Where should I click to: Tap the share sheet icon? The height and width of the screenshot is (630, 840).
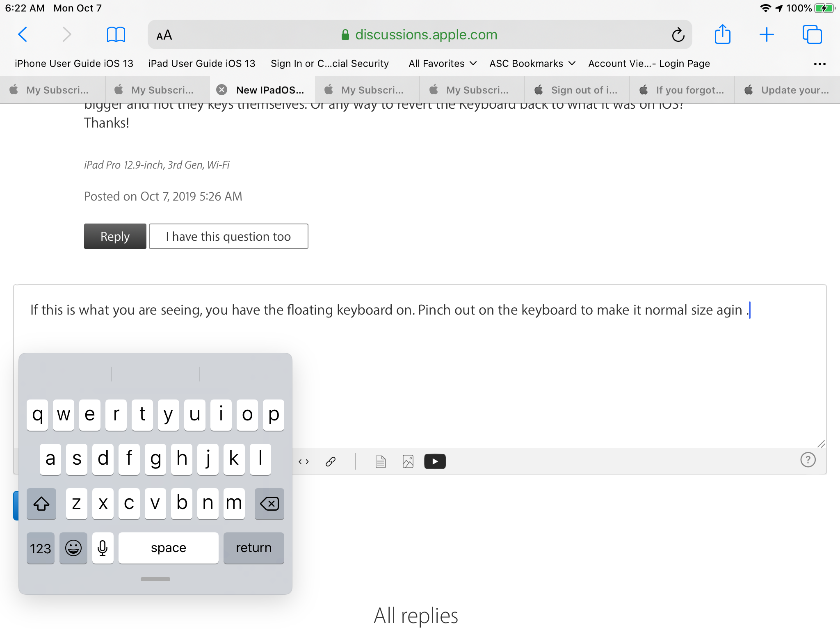coord(722,34)
